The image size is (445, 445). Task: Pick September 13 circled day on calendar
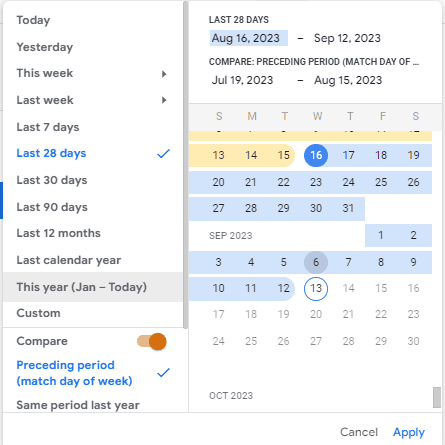tap(316, 288)
